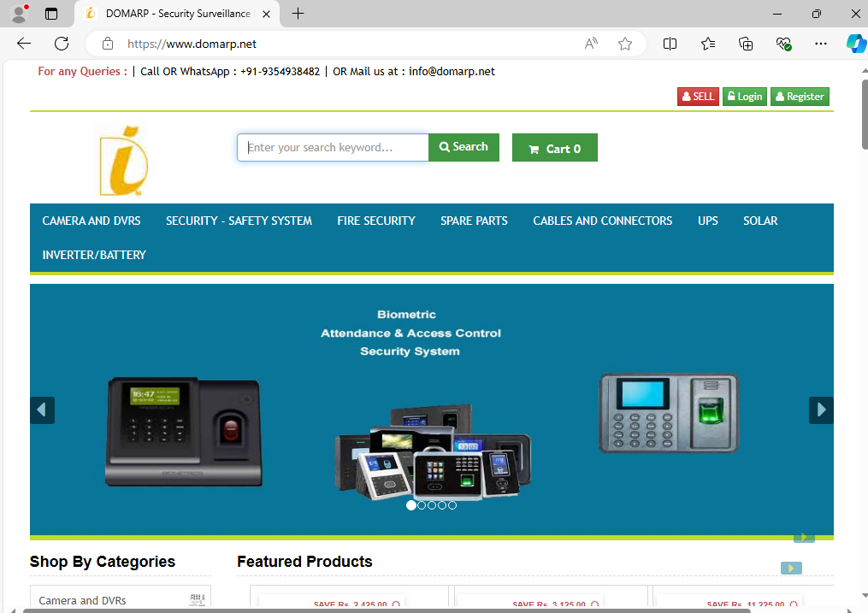The image size is (868, 613).
Task: Click the Register button
Action: (x=800, y=97)
